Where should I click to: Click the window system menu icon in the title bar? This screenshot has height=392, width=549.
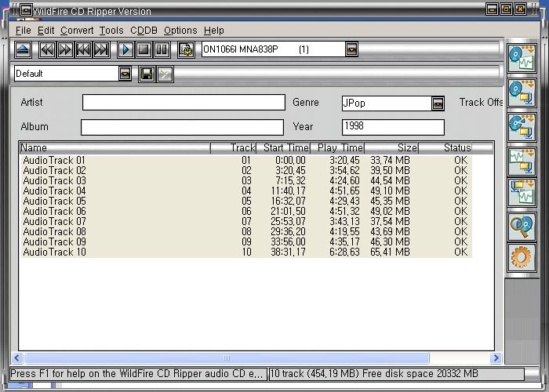click(26, 9)
